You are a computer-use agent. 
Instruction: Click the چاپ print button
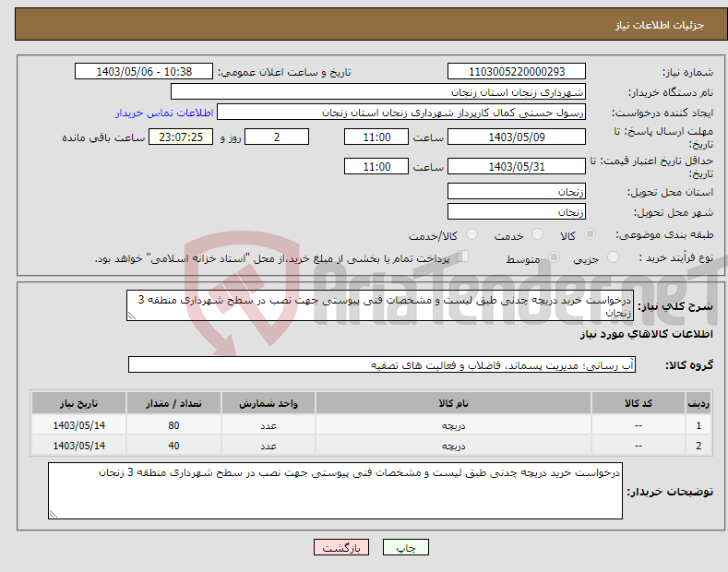pyautogui.click(x=406, y=547)
